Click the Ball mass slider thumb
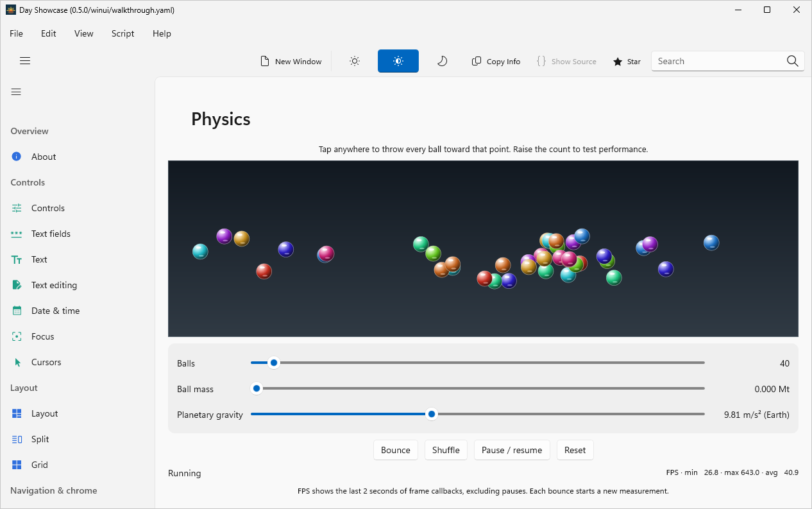812x509 pixels. (x=257, y=388)
